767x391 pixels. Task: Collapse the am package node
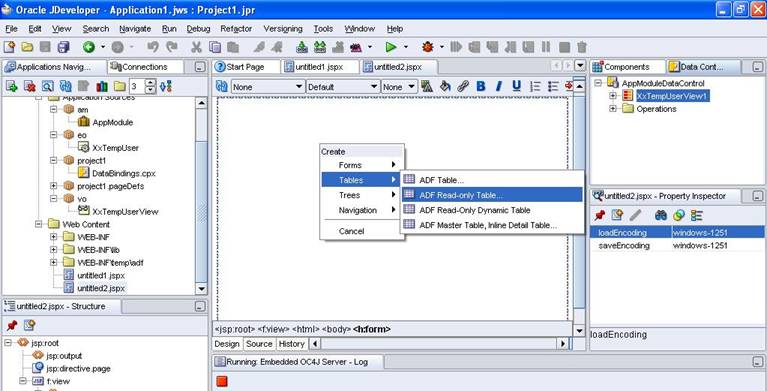tap(54, 110)
